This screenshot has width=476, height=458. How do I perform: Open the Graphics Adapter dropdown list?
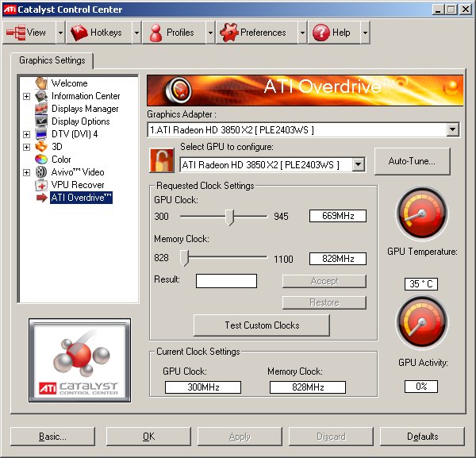tap(452, 129)
